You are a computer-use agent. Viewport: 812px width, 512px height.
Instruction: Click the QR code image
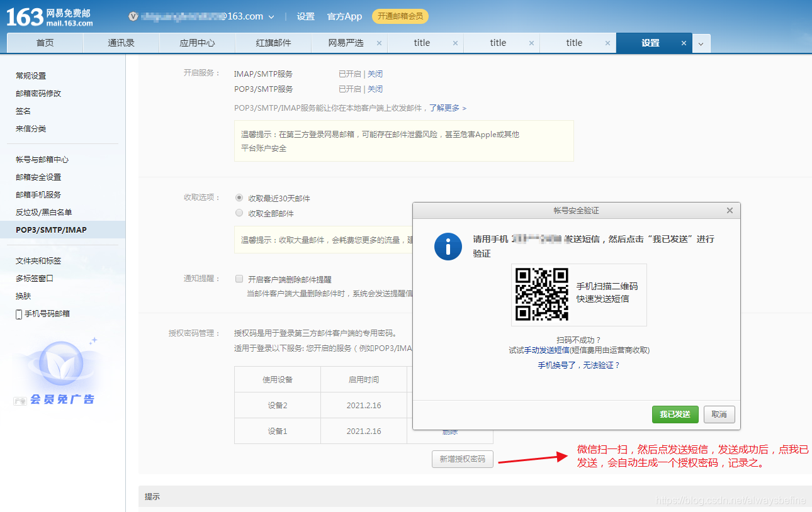coord(542,294)
